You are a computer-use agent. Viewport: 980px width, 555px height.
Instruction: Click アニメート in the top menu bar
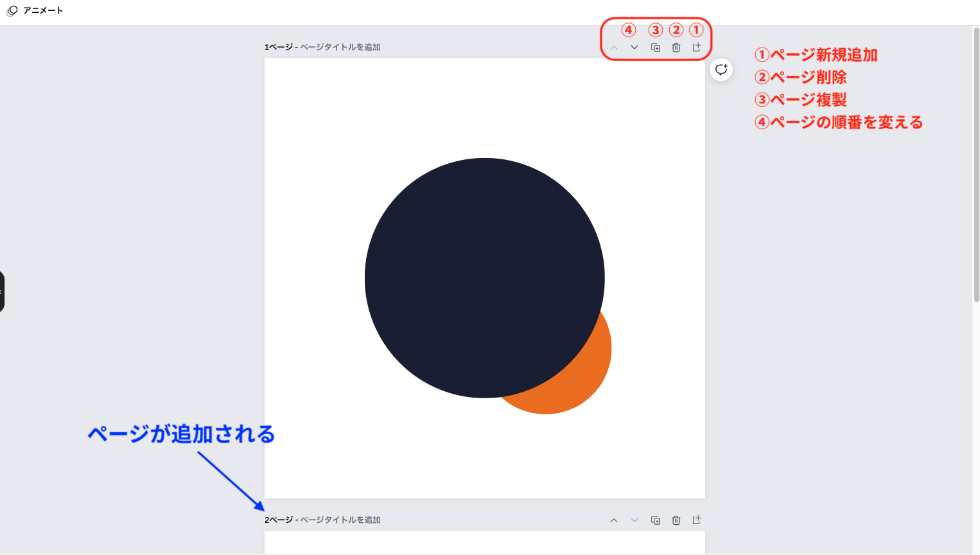pos(43,10)
